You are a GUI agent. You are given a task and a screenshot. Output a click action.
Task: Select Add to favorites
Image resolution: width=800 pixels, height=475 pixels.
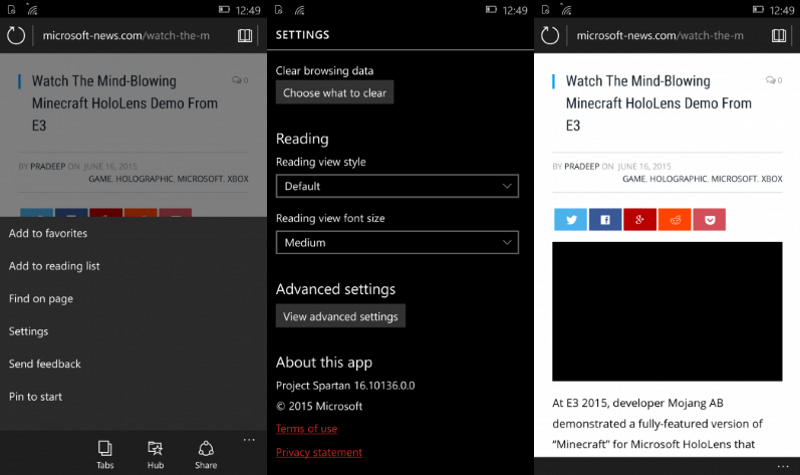(48, 233)
